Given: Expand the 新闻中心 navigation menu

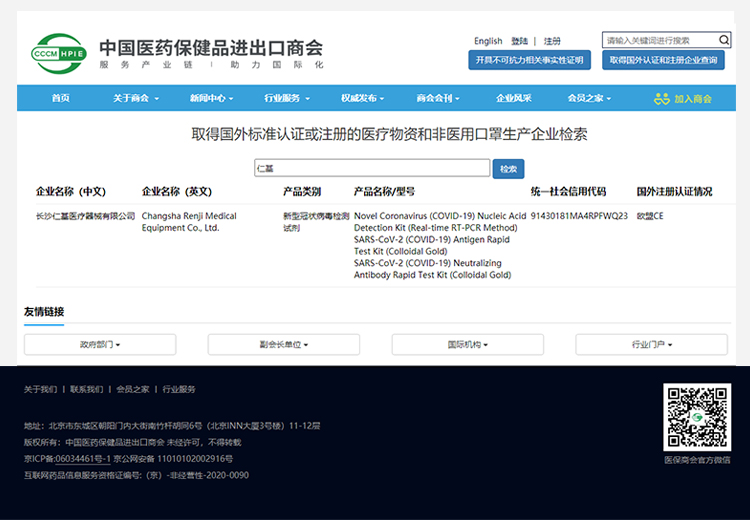Looking at the screenshot, I should [x=211, y=99].
